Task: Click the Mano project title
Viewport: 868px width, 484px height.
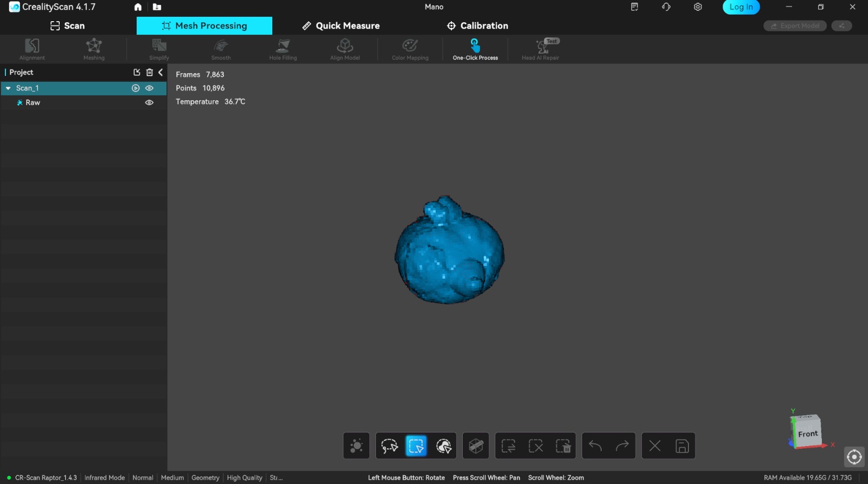Action: coord(434,7)
